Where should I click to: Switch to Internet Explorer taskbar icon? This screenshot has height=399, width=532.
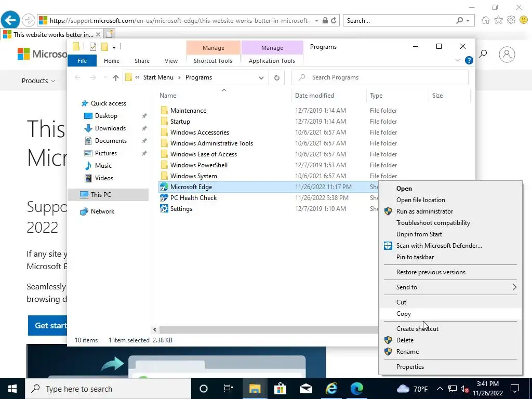tap(331, 389)
